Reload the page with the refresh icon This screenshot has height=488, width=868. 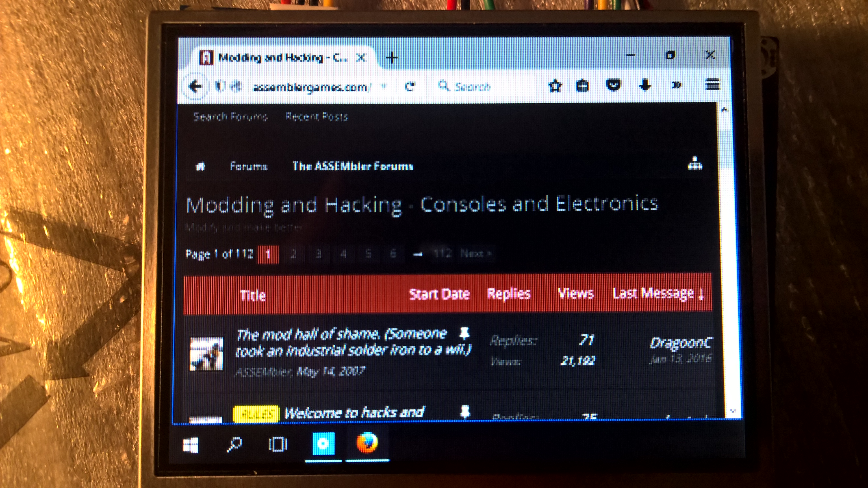coord(410,86)
